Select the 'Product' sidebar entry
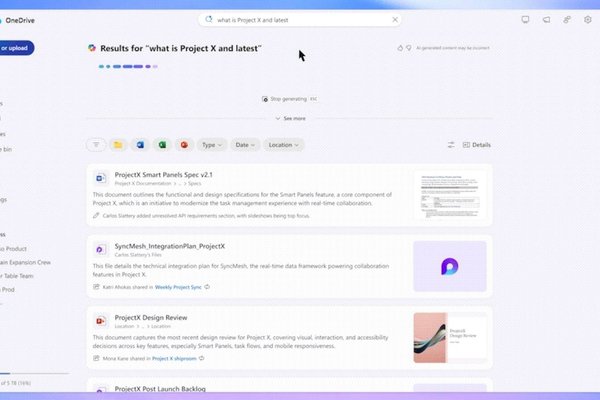 pyautogui.click(x=13, y=248)
